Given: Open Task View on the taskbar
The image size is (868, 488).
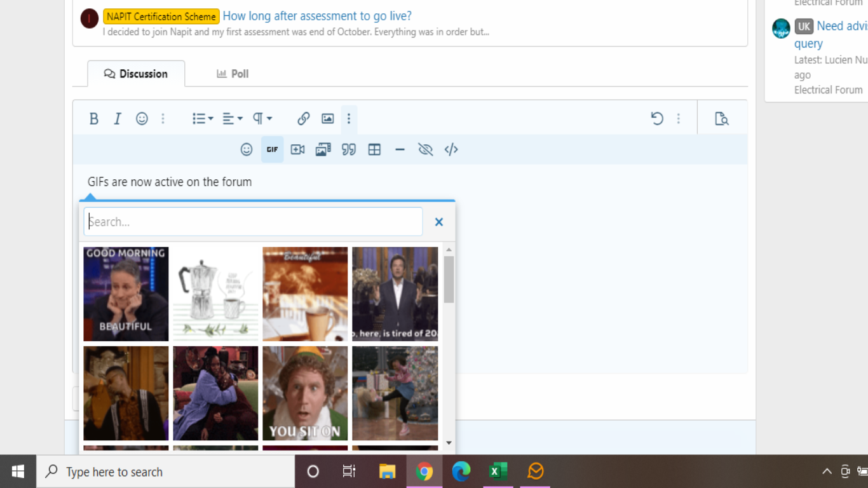Looking at the screenshot, I should pyautogui.click(x=349, y=471).
